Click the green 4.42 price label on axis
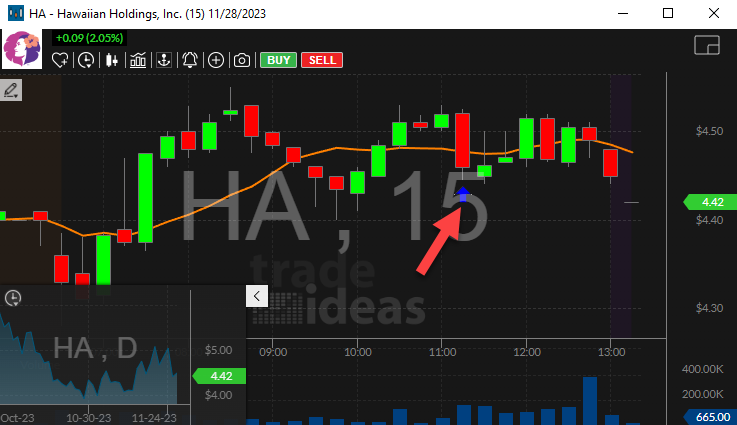 (x=709, y=202)
